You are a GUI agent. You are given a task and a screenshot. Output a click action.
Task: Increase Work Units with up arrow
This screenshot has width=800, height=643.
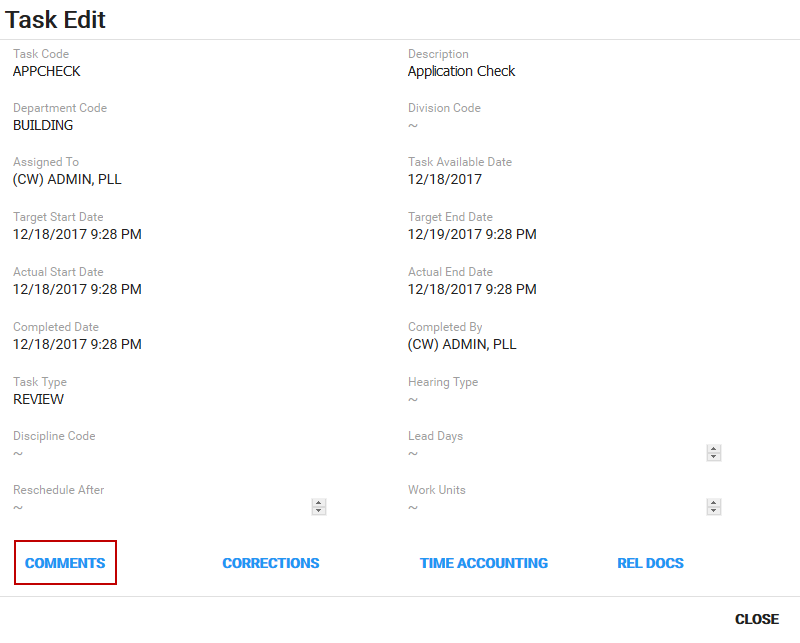pos(713,503)
